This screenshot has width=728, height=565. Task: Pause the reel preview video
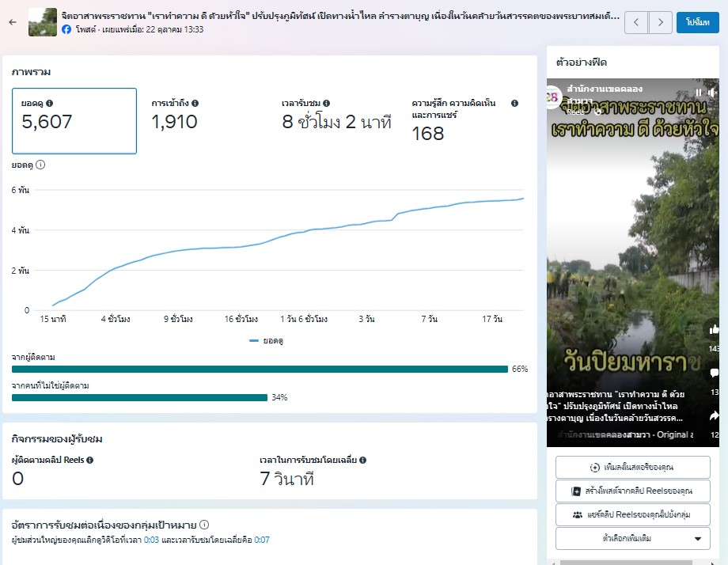698,92
